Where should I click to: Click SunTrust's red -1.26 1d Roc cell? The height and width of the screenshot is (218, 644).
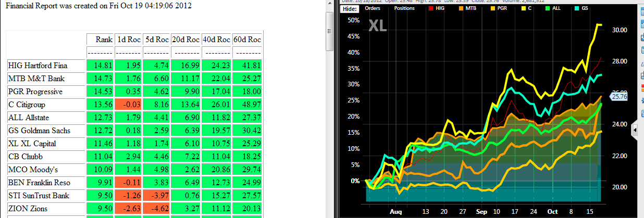tap(128, 196)
